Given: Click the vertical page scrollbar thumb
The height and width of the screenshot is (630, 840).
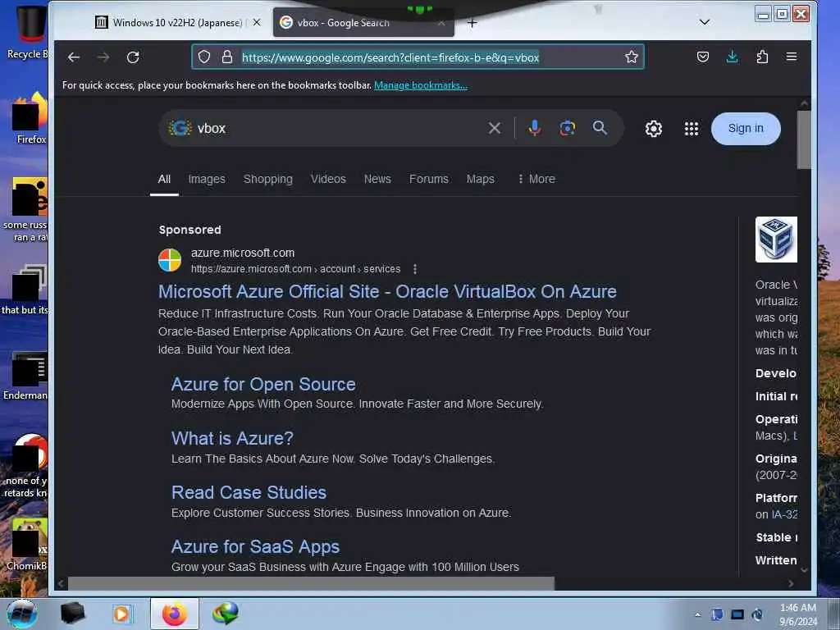Looking at the screenshot, I should pos(804,139).
